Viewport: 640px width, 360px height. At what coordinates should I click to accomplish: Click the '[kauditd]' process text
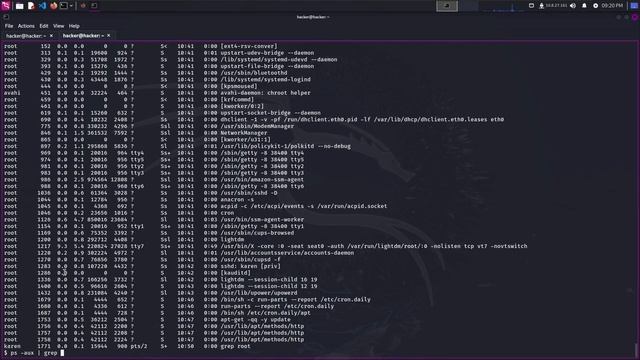[236, 273]
